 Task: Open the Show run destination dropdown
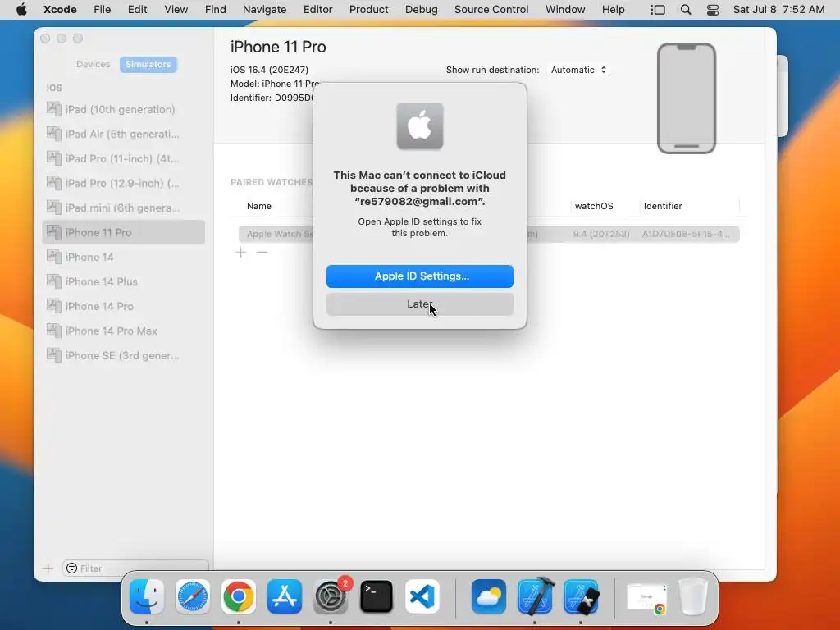point(578,71)
